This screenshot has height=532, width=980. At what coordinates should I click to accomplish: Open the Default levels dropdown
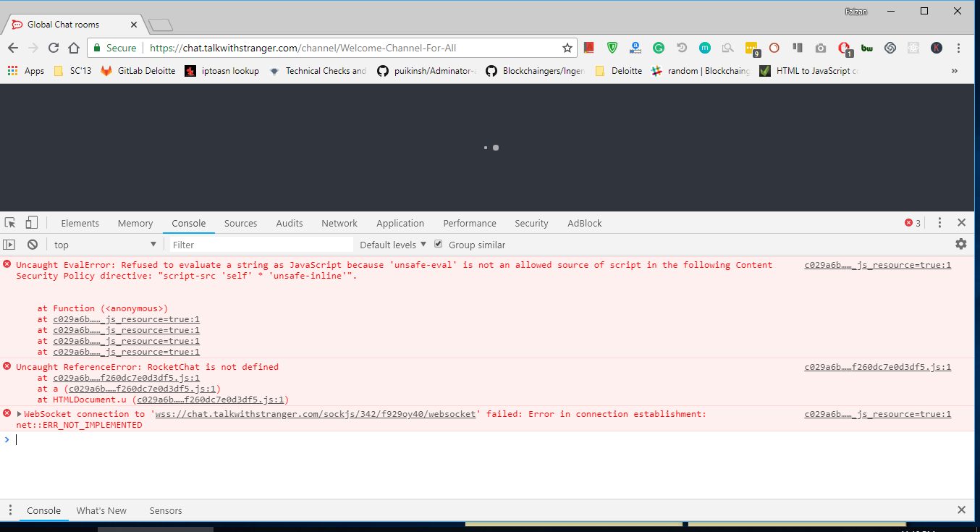392,245
